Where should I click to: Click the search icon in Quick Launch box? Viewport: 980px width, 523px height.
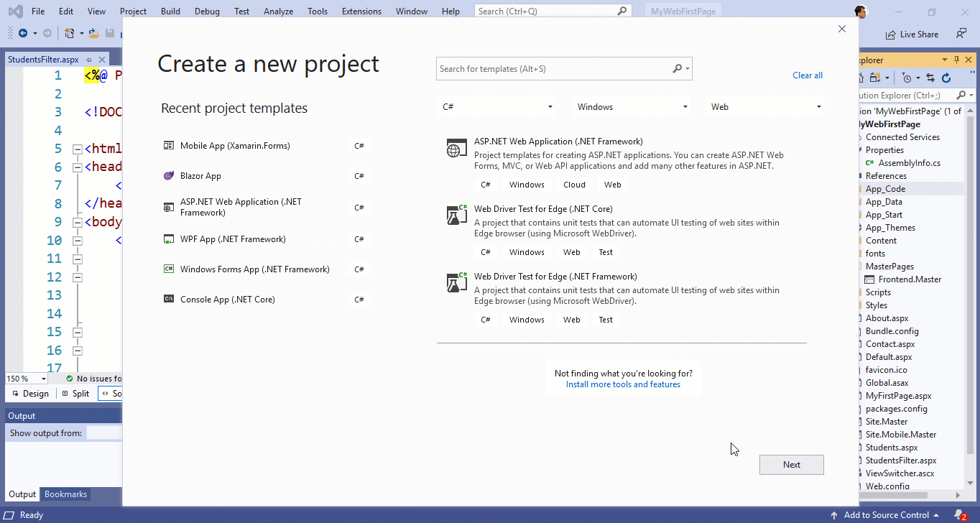tap(623, 11)
